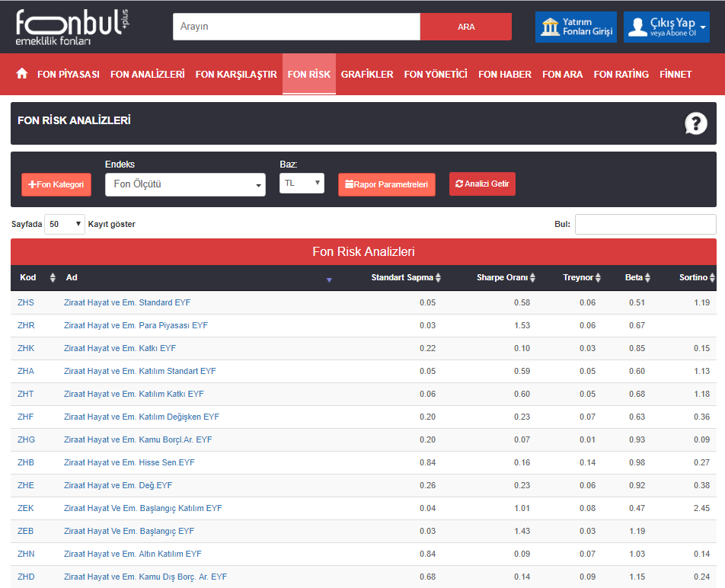Viewport: 725px width, 588px height.
Task: Open fund code ZHN link
Action: 26,554
